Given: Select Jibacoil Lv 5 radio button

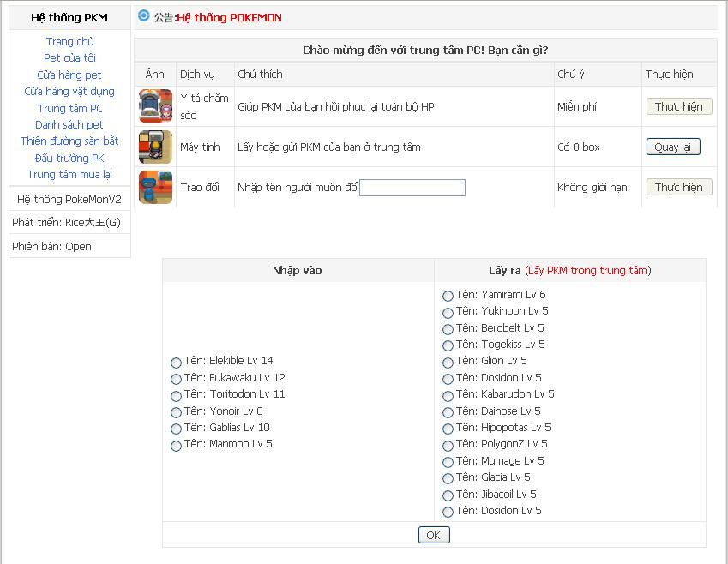Looking at the screenshot, I should [x=448, y=495].
